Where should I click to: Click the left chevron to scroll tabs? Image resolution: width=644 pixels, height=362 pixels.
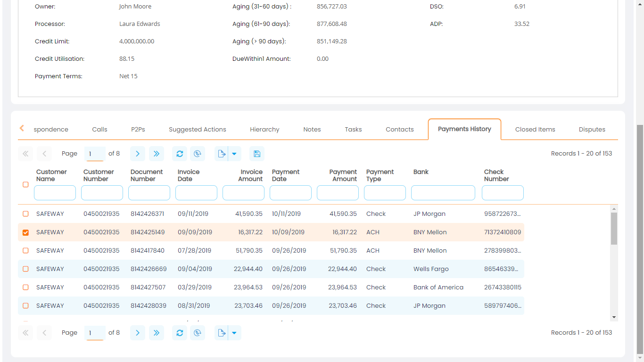21,128
